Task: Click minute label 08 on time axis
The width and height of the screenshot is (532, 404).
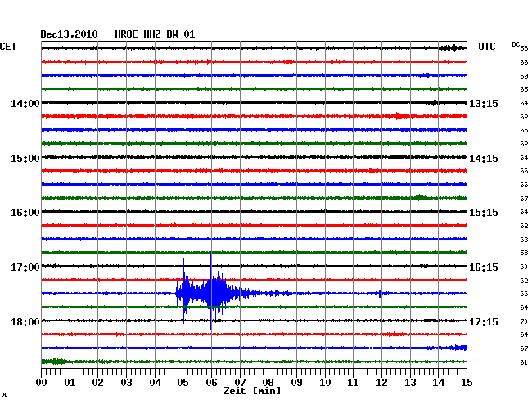Action: click(268, 382)
